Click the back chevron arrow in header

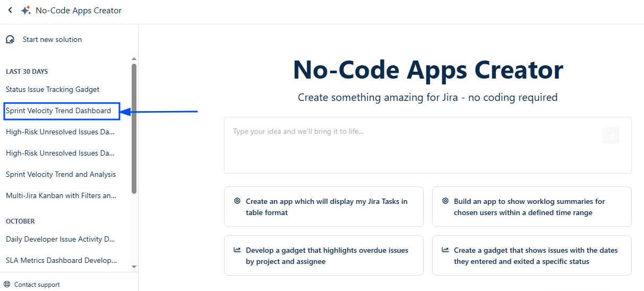pos(10,10)
